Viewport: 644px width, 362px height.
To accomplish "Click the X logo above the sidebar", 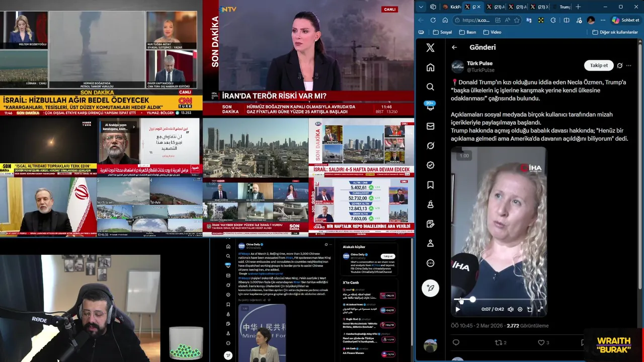I will (430, 48).
